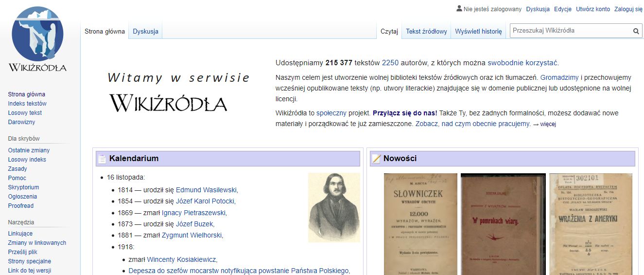Click the Wikiźródła iceberg logo
The image size is (644, 275).
coord(37,39)
